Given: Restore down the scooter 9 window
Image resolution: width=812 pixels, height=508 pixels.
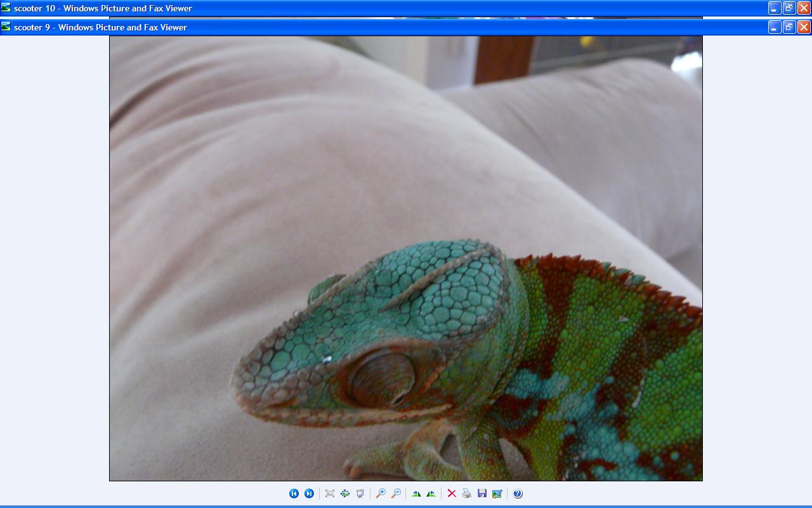Looking at the screenshot, I should click(789, 27).
